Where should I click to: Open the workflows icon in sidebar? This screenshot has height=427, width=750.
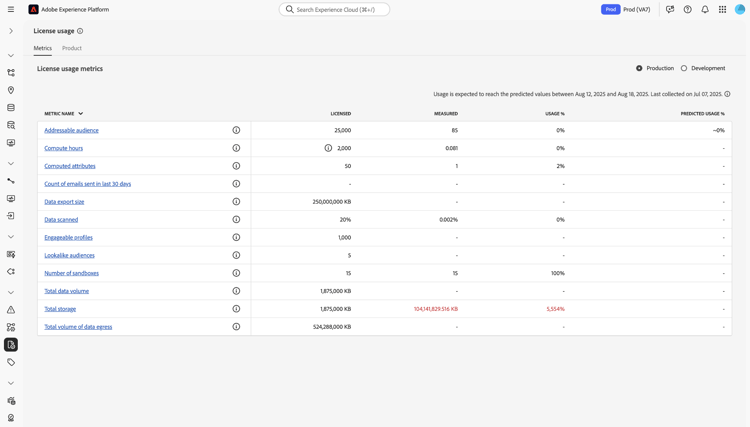[x=11, y=73]
